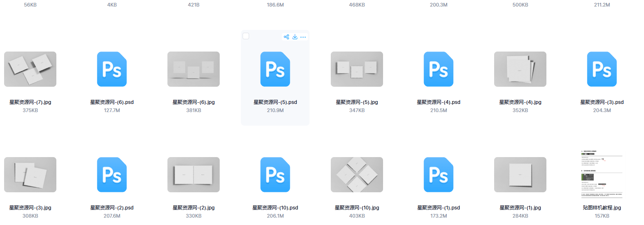Click the 173.2M file size label
The image size is (644, 225).
[439, 216]
